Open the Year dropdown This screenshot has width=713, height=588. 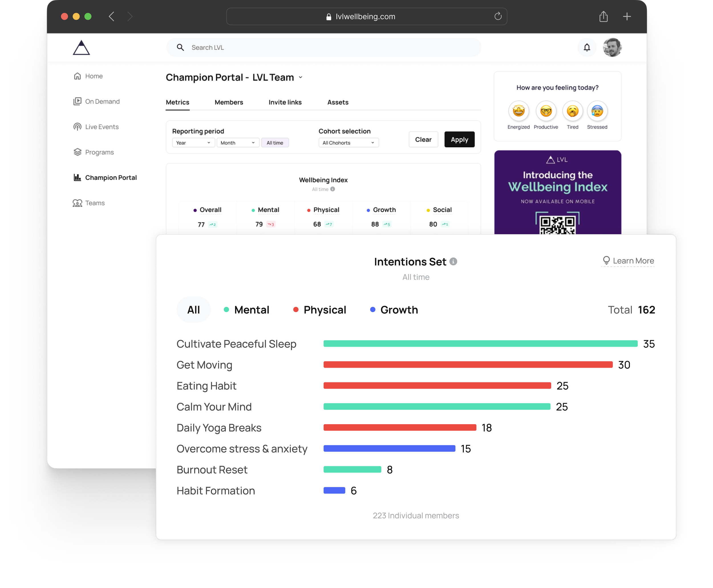coord(193,143)
